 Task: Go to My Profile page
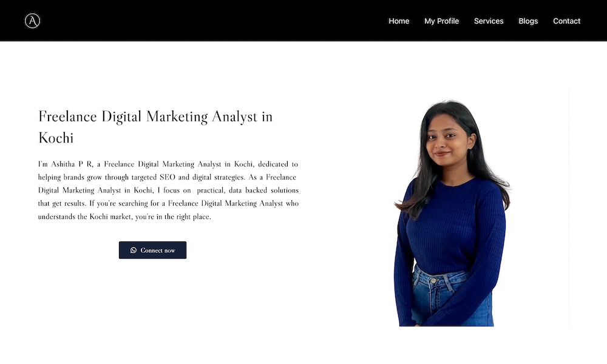441,21
